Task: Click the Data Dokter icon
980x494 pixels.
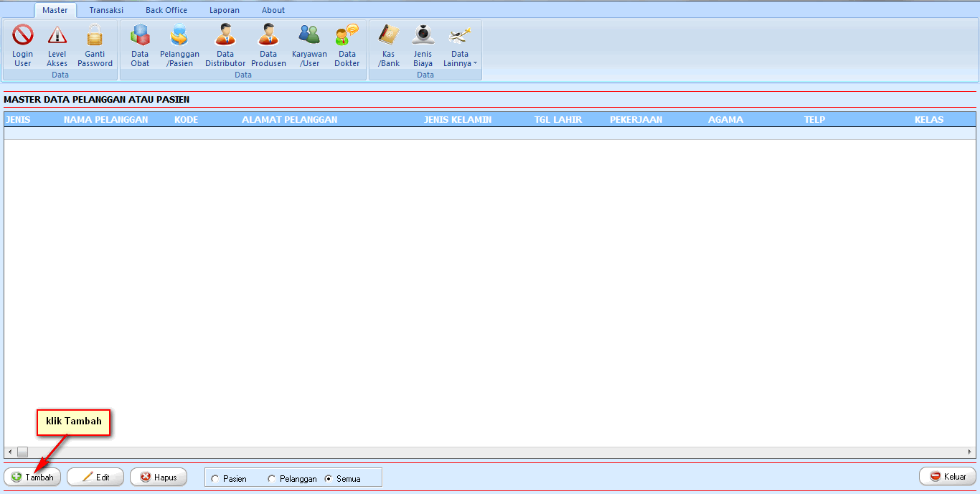Action: tap(347, 36)
